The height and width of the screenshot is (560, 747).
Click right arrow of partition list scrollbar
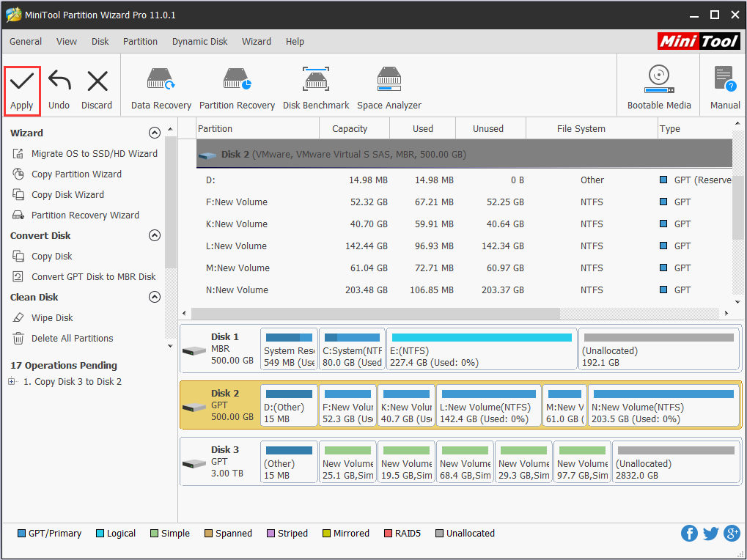click(x=726, y=313)
